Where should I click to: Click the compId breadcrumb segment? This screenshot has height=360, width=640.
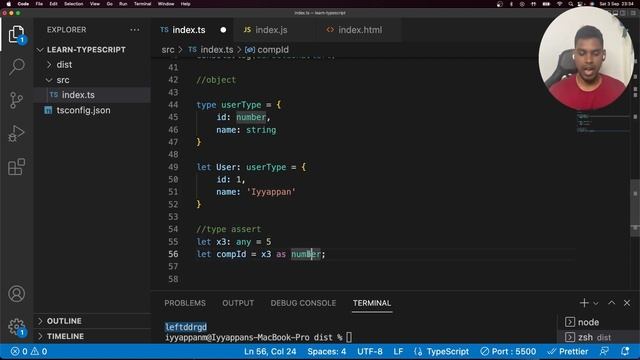point(267,50)
